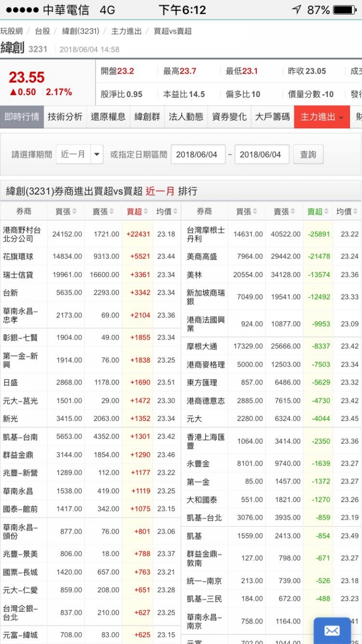Click the 查詢 search button

pos(308,154)
